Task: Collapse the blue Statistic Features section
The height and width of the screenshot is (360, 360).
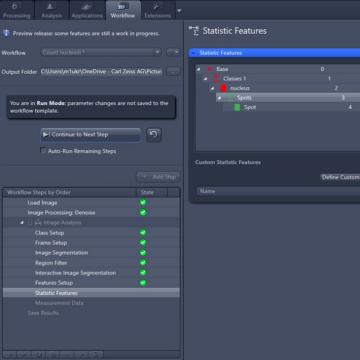Action: pos(194,53)
